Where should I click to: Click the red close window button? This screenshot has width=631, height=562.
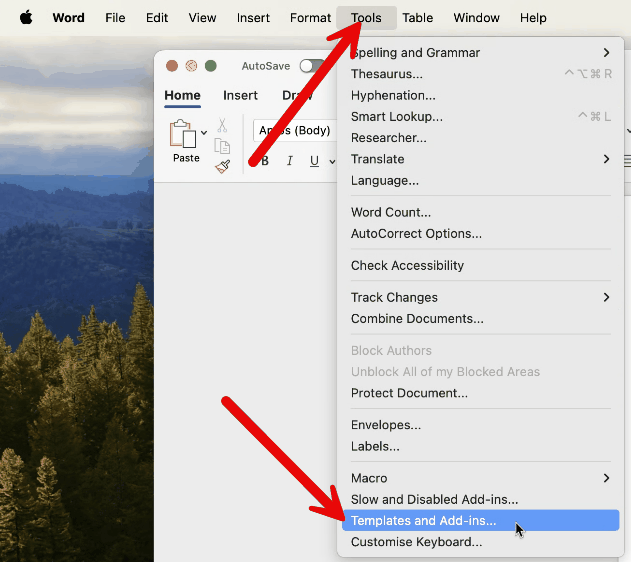click(172, 66)
